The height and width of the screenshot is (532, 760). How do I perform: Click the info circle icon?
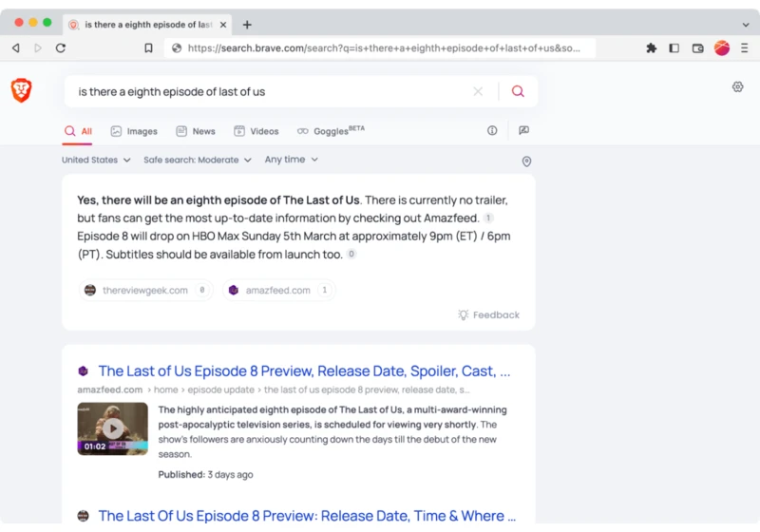[x=492, y=130]
